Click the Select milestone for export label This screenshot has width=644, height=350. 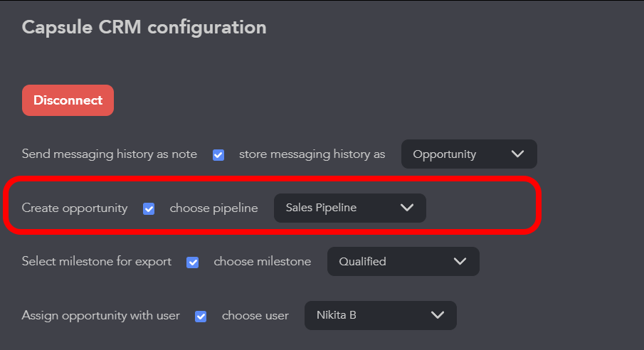[97, 261]
